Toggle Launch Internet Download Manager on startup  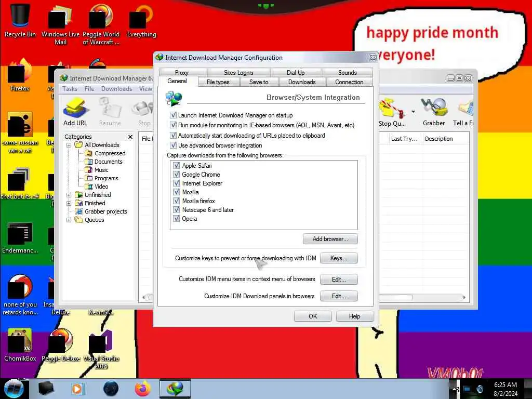[x=174, y=115]
